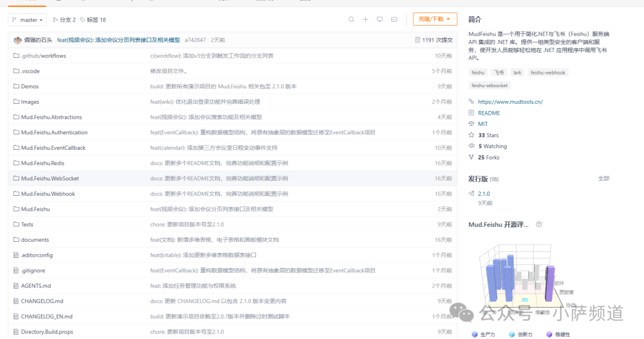Open the README link in sidebar
644x339 pixels.
(x=489, y=113)
